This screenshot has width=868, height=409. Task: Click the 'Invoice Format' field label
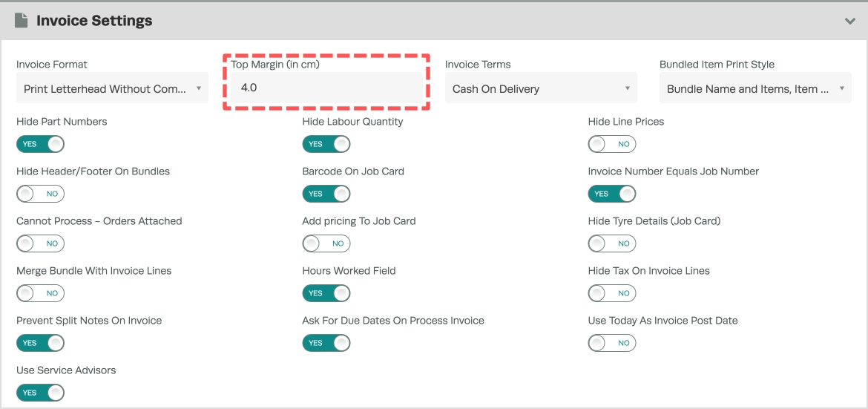coord(52,65)
